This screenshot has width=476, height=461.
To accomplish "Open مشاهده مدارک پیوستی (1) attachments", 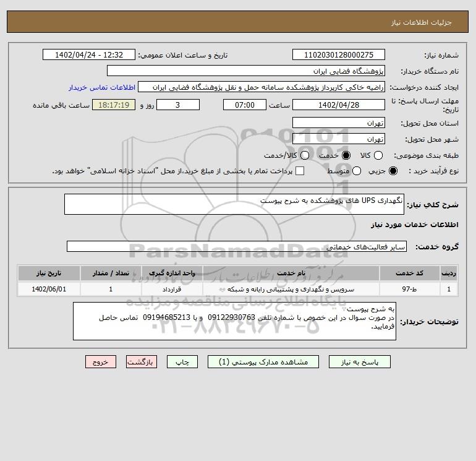I will point(263,362).
